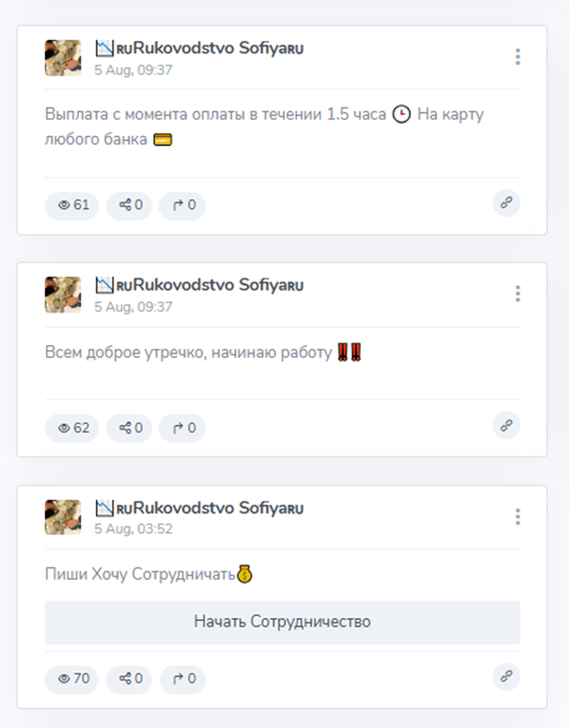Open three-dot menu on morning greeting post

point(517,293)
